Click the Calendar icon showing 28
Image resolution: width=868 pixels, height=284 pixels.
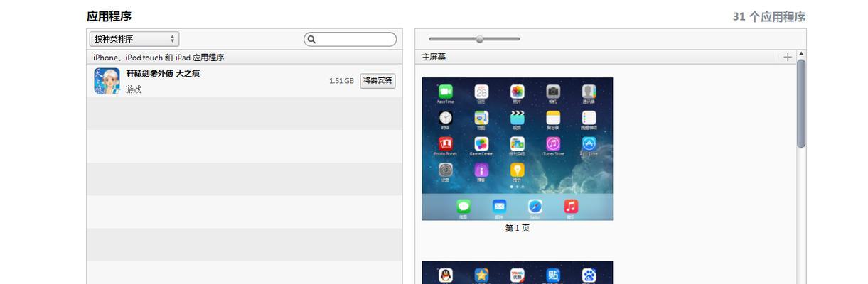pyautogui.click(x=481, y=92)
